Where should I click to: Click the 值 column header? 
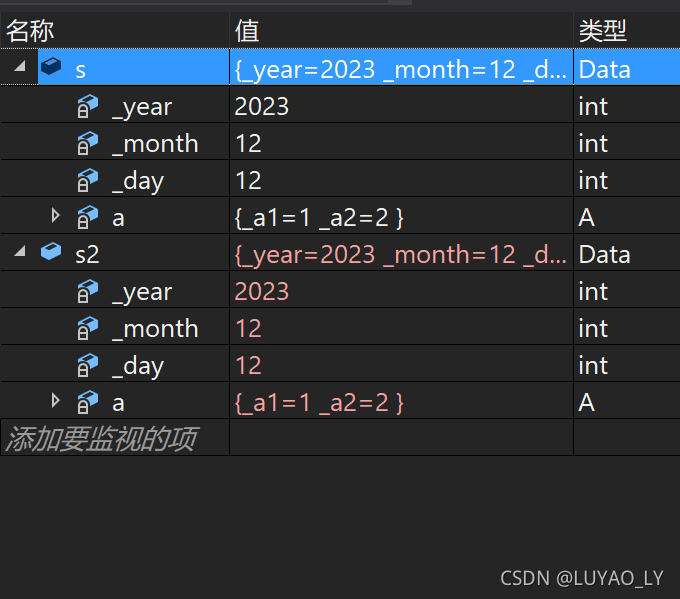[x=247, y=31]
